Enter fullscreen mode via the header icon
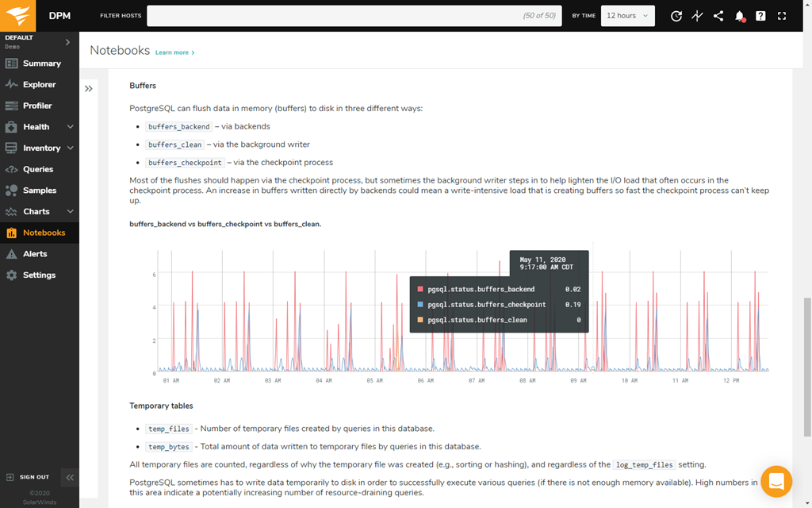The width and height of the screenshot is (812, 508). [x=782, y=16]
